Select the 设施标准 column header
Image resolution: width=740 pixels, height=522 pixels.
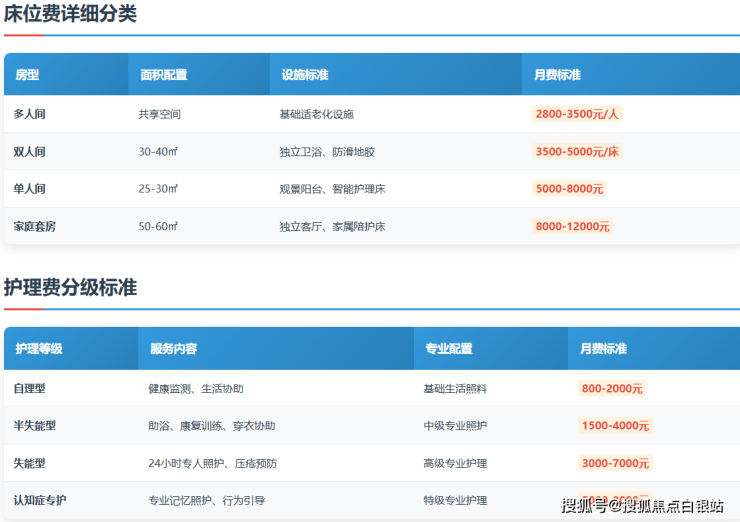[305, 75]
